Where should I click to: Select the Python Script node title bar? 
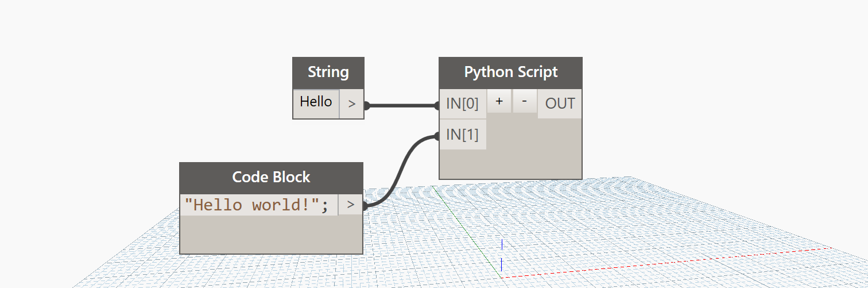pos(510,72)
